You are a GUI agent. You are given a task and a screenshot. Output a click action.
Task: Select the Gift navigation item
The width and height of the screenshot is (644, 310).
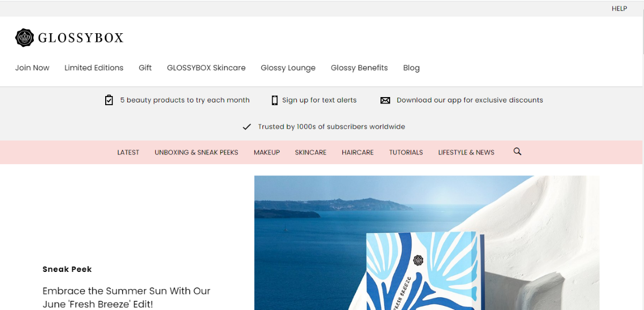tap(145, 68)
